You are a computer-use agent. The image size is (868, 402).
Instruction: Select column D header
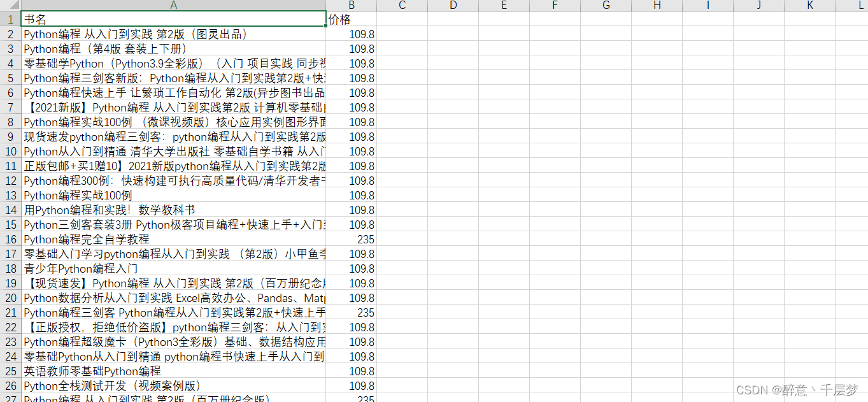453,5
